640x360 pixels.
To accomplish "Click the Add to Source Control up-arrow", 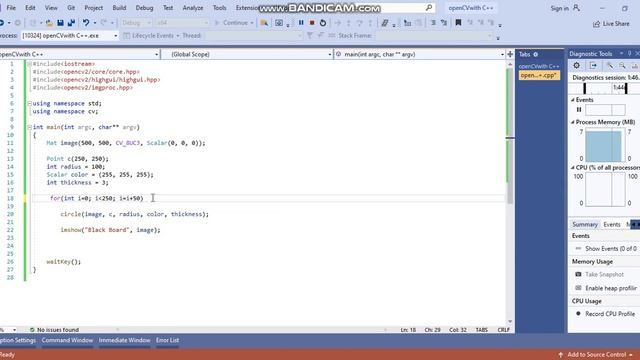I will click(x=560, y=355).
